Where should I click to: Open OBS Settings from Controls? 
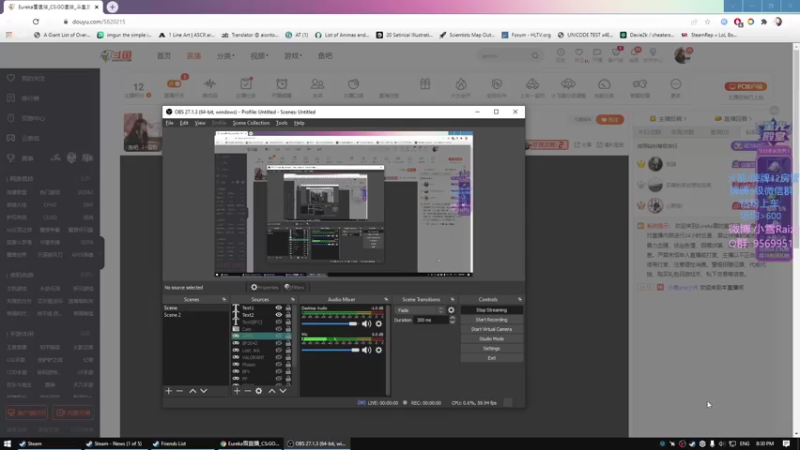click(491, 348)
